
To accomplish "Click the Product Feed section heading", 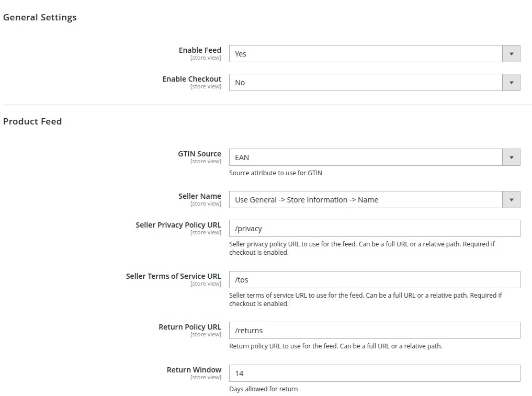I will [x=32, y=121].
